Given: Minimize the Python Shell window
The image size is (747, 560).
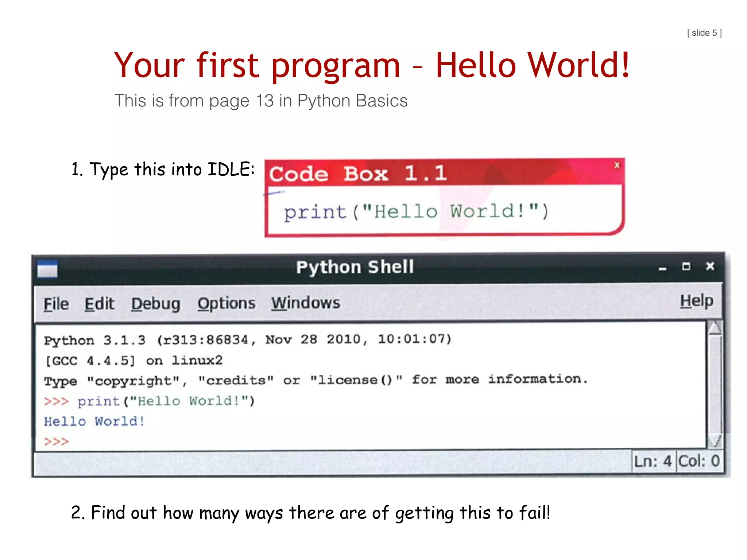Looking at the screenshot, I should (x=662, y=269).
